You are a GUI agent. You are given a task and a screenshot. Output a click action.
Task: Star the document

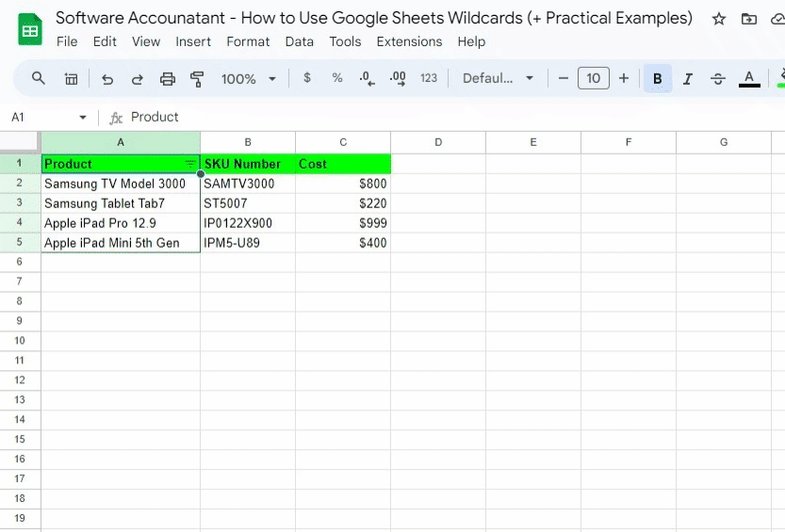pyautogui.click(x=719, y=19)
